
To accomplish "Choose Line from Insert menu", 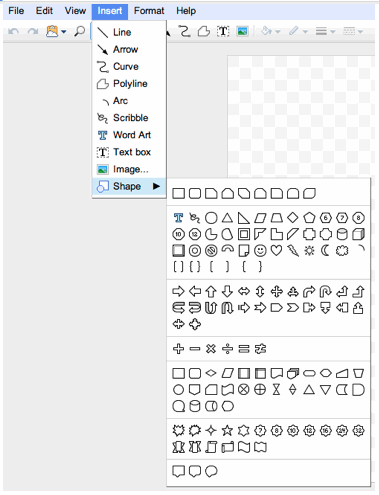I will (x=129, y=32).
